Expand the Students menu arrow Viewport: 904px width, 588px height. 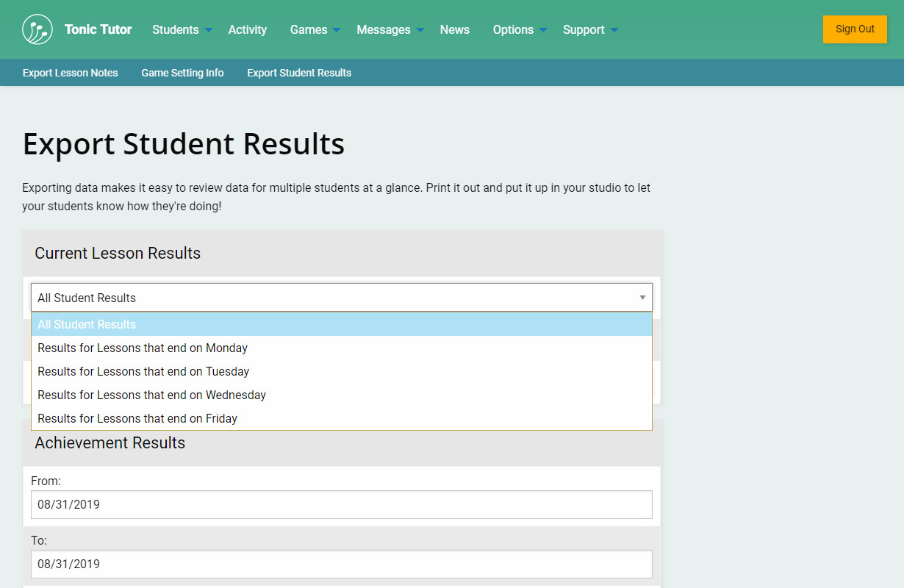(x=209, y=30)
